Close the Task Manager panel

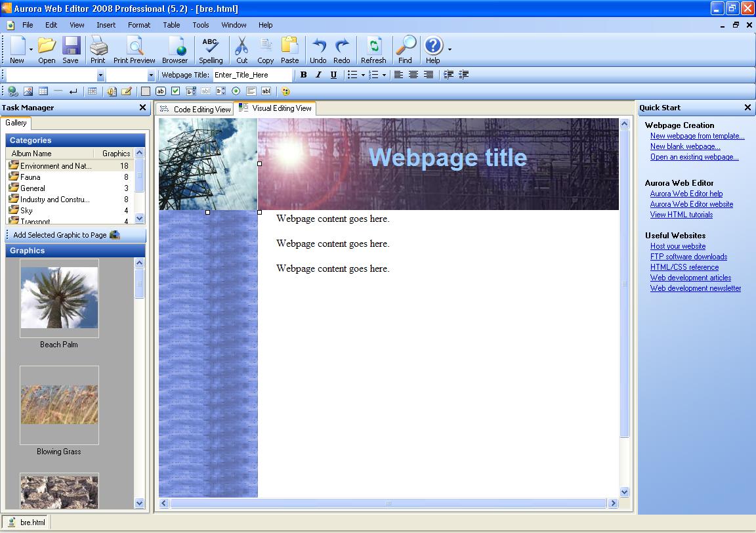click(142, 108)
